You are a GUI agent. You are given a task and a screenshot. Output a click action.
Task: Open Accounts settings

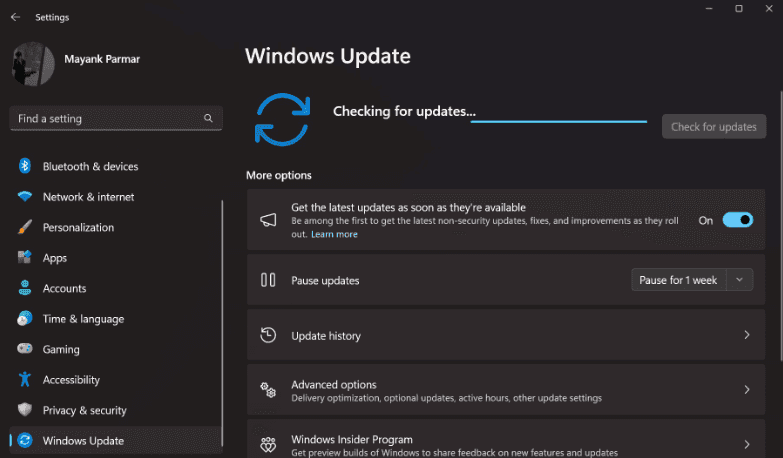click(116, 288)
